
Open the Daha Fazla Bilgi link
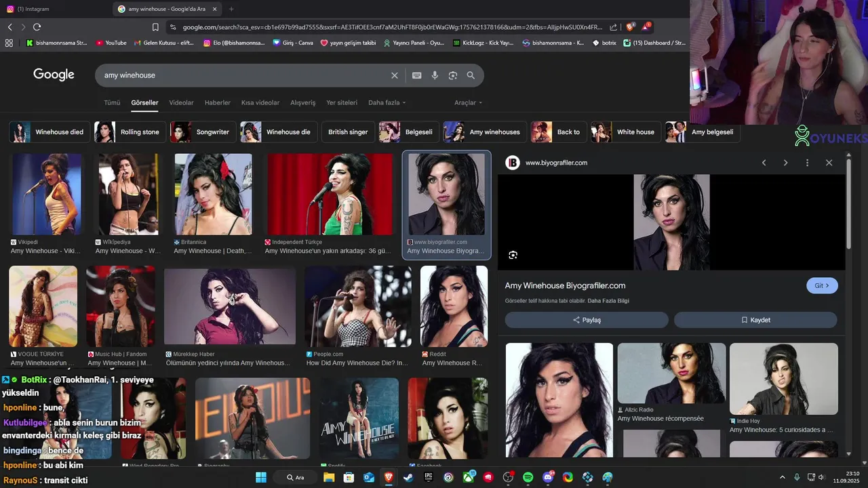tap(608, 301)
